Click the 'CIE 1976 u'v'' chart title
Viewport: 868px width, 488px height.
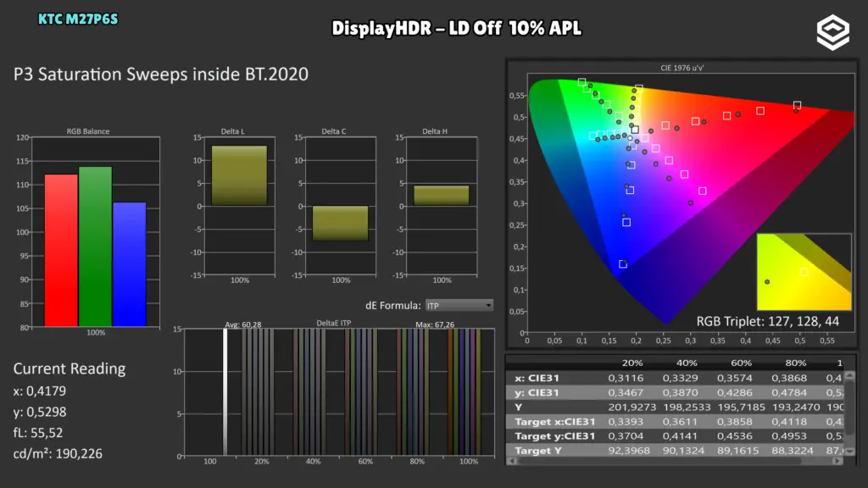pos(682,68)
